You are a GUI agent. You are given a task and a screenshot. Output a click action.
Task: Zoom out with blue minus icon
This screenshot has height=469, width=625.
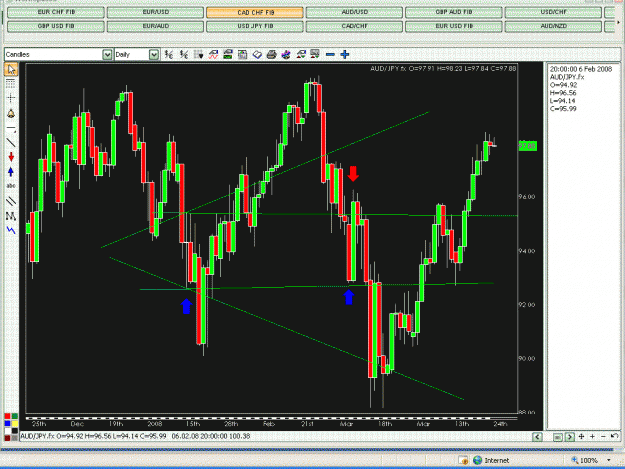[x=330, y=55]
